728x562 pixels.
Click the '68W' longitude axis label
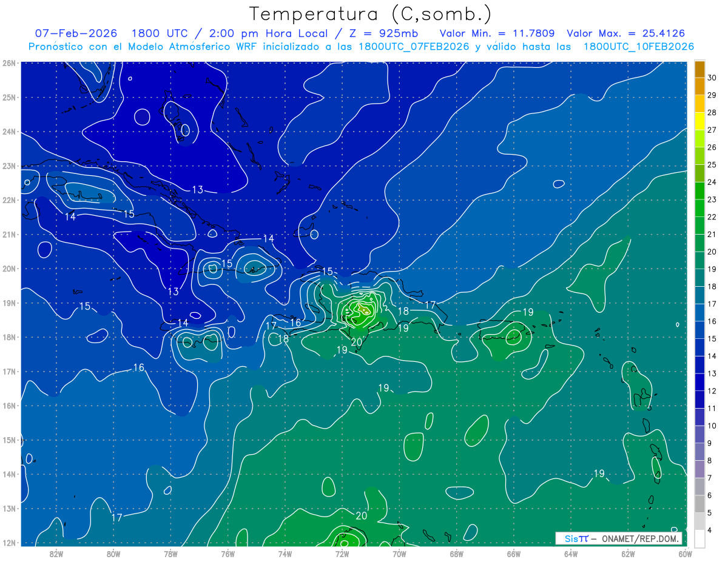(457, 553)
